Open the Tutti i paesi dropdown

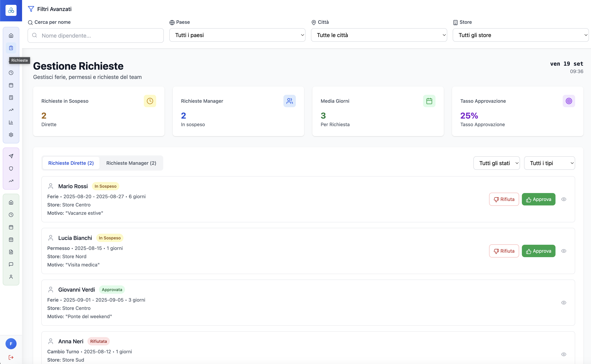pos(237,35)
